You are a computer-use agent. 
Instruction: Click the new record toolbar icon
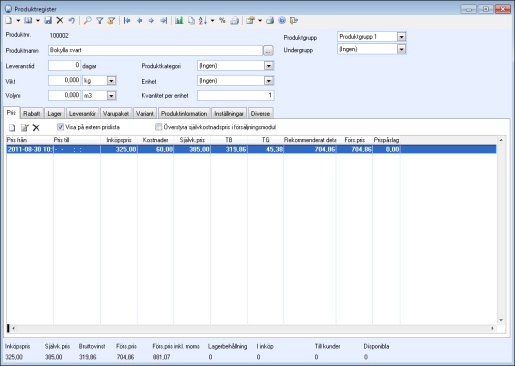point(9,21)
